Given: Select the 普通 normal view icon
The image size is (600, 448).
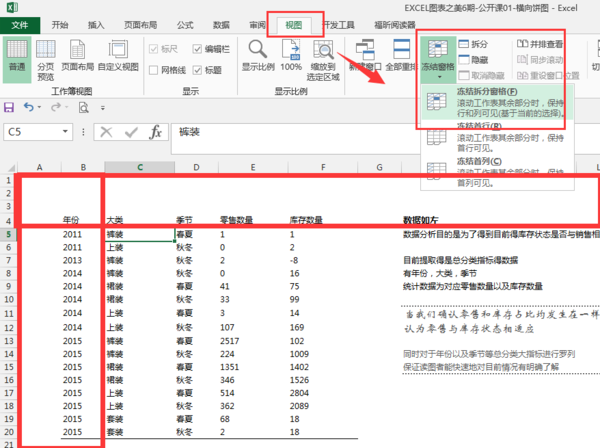Looking at the screenshot, I should [x=17, y=59].
